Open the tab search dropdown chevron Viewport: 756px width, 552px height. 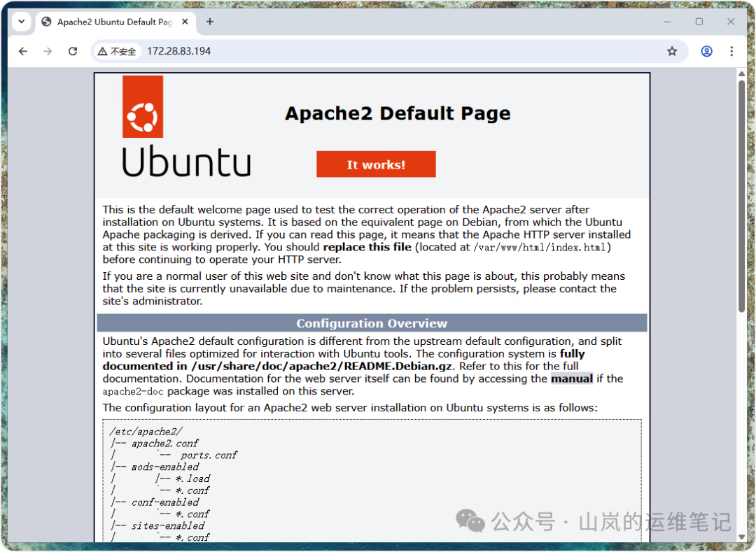tap(20, 21)
